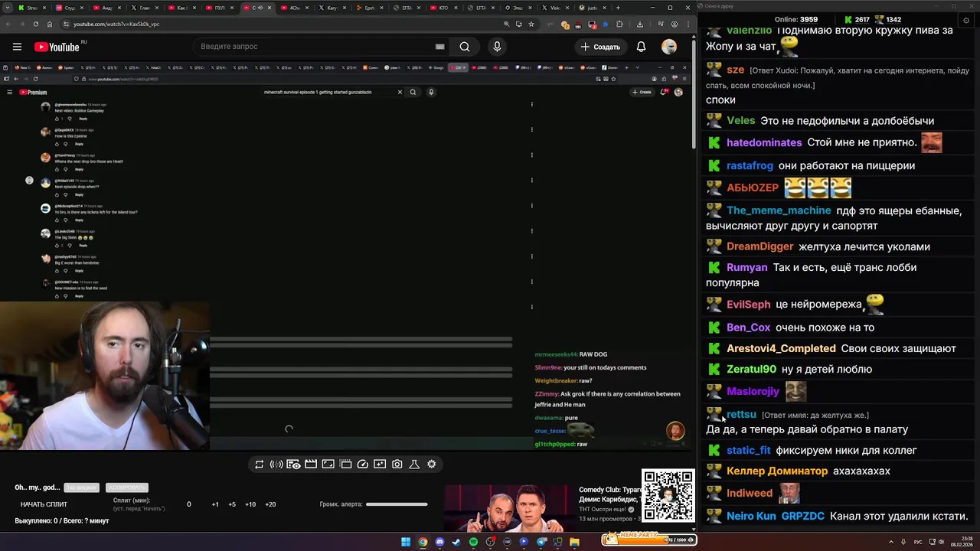980x551 pixels.
Task: Click the На аукцион button
Action: coord(82,487)
